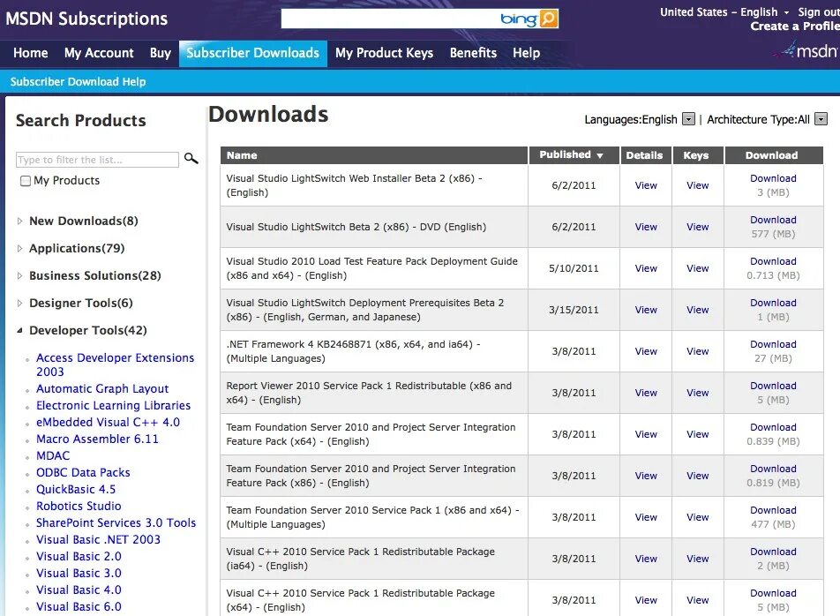Click the filter list magnifier icon

click(191, 159)
